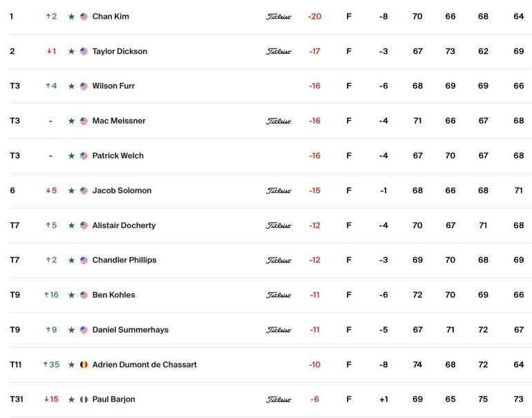The height and width of the screenshot is (418, 532).
Task: Select Taylor Dickson's third round score 62
Action: pos(483,52)
